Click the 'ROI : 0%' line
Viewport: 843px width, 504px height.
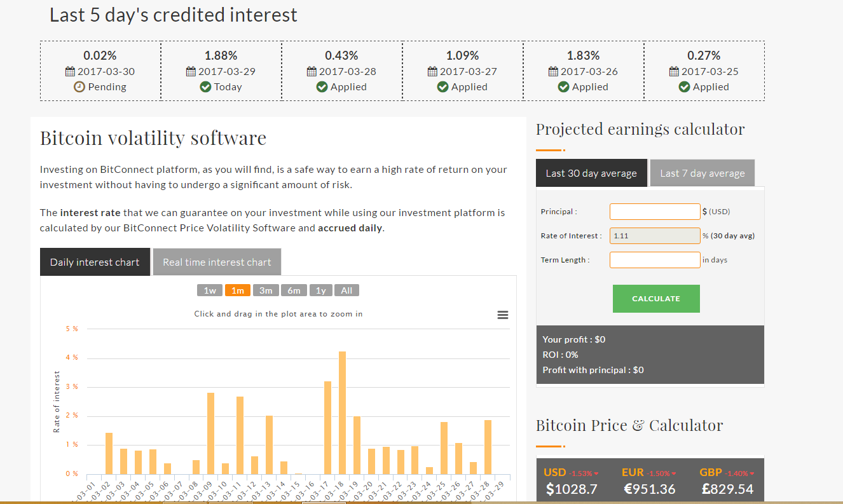pyautogui.click(x=560, y=355)
